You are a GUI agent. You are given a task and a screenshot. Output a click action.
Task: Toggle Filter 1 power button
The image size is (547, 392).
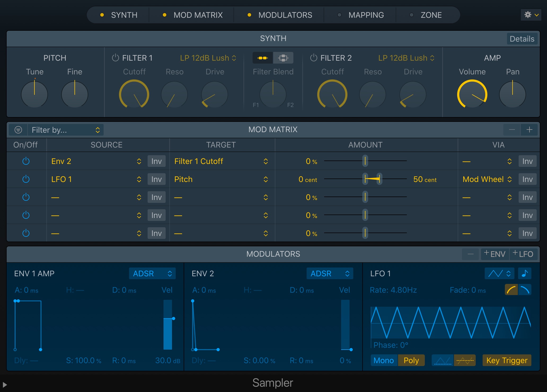(x=115, y=58)
